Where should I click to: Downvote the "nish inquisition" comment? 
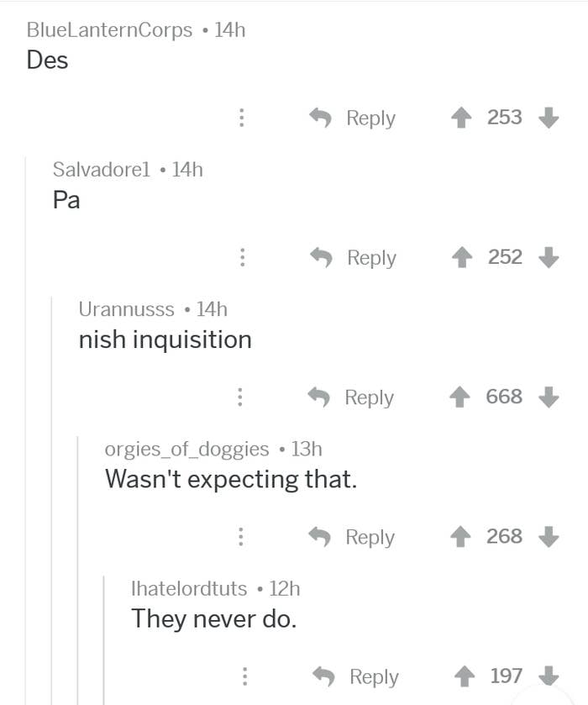click(x=549, y=397)
